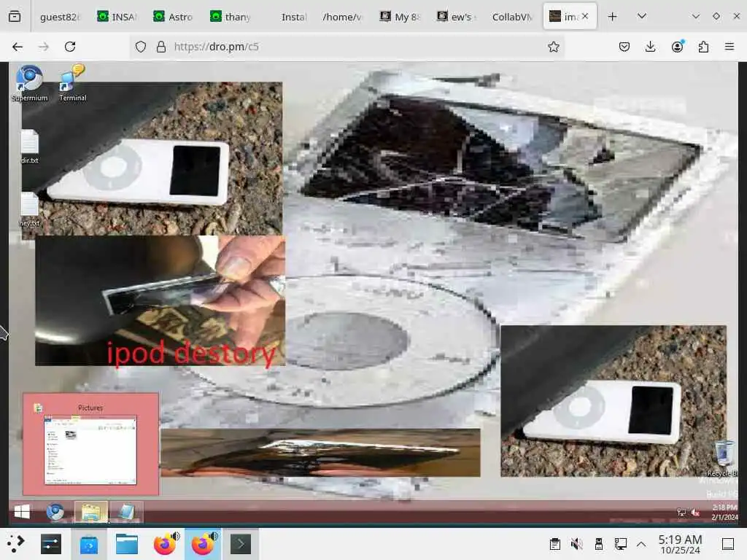Viewport: 747px width, 560px height.
Task: Switch to the thany tab
Action: (231, 17)
